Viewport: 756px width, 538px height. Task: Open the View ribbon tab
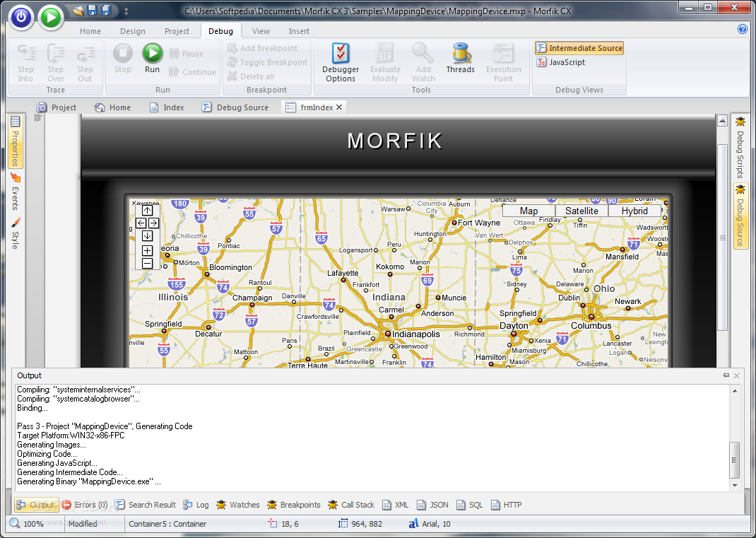coord(261,31)
